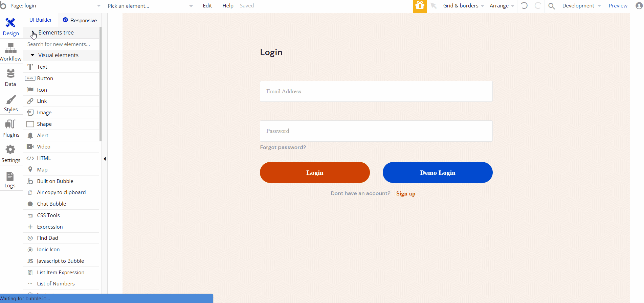Select the Shape element rectangle icon

tap(30, 124)
